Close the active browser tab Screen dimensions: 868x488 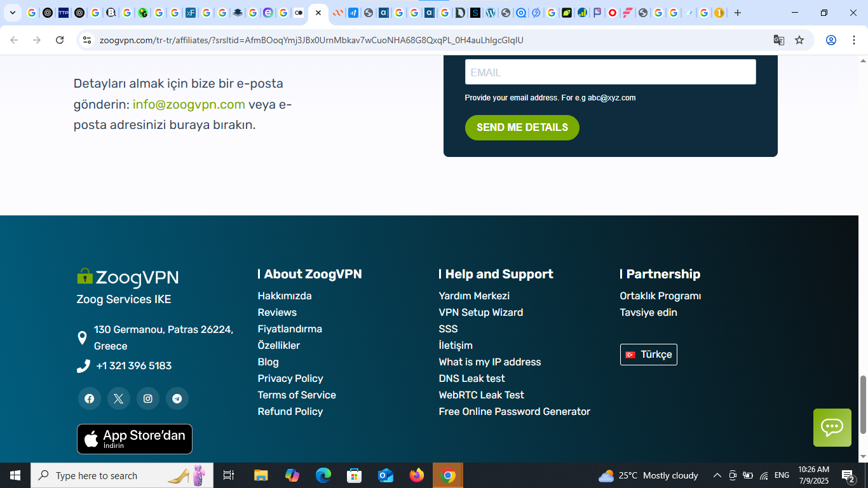pos(318,13)
